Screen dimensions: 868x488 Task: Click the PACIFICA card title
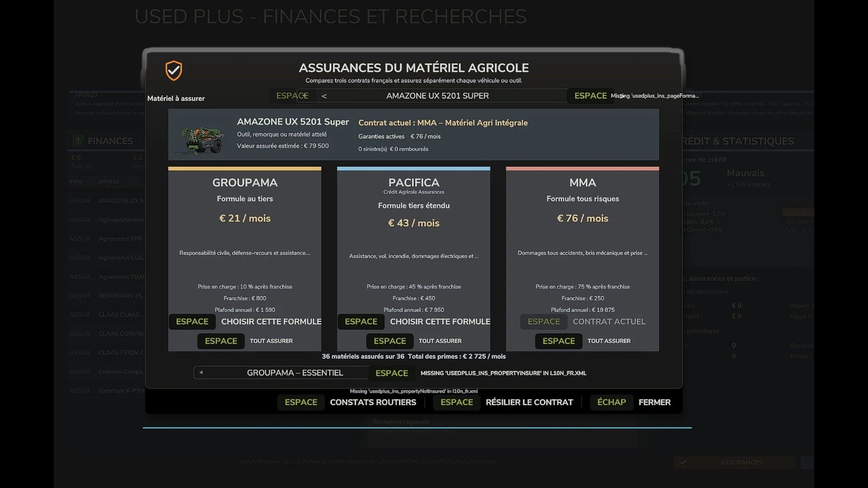click(x=414, y=183)
